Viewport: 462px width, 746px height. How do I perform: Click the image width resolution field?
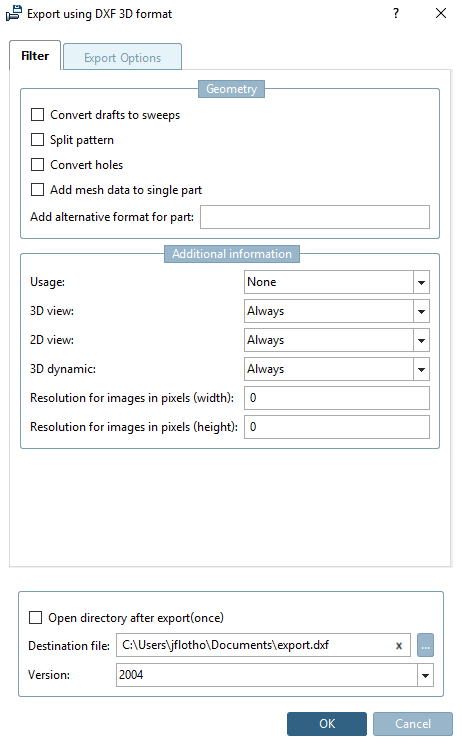click(336, 398)
